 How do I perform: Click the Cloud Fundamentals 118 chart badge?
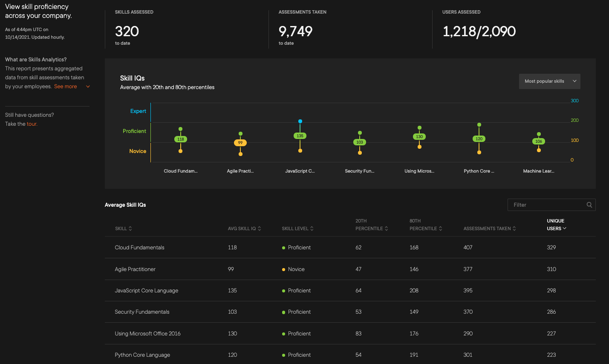click(x=181, y=139)
